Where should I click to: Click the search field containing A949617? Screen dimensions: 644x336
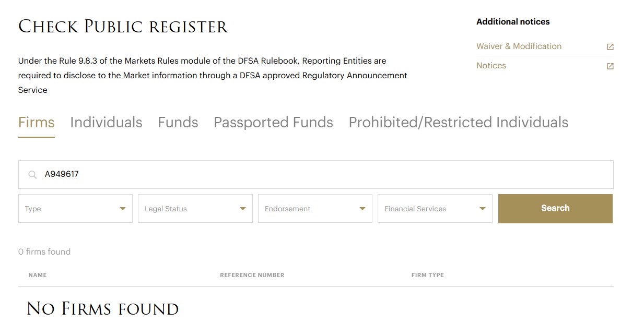coord(324,174)
